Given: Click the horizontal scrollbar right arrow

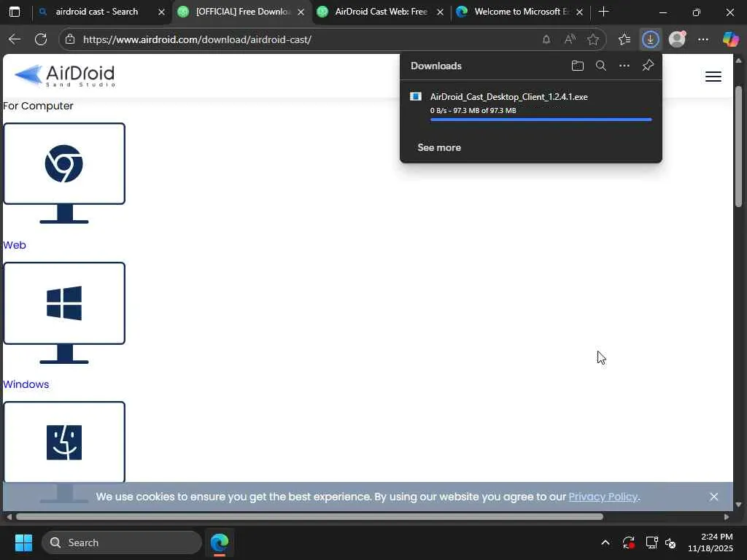Looking at the screenshot, I should click(x=726, y=517).
